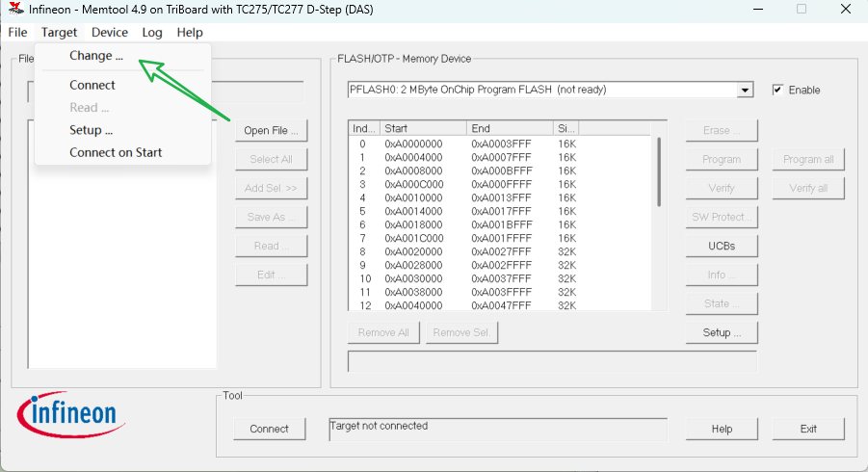Toggle the Enable checkbox
The height and width of the screenshot is (472, 868).
click(x=777, y=90)
